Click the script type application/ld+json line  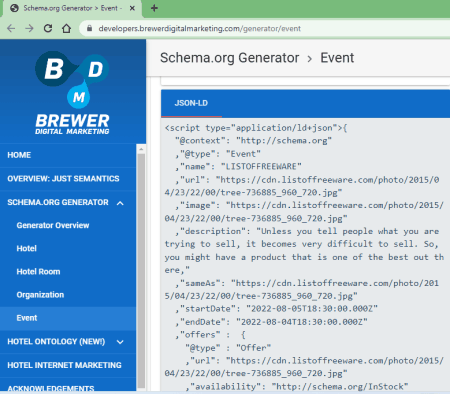[256, 128]
